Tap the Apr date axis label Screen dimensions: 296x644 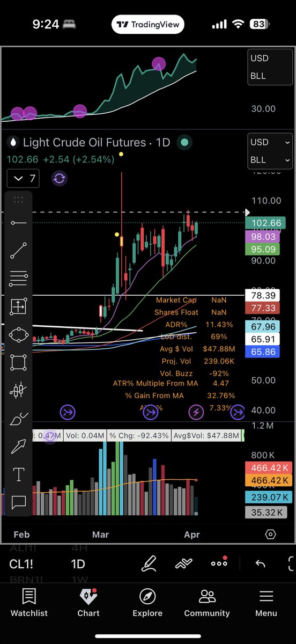tap(192, 535)
